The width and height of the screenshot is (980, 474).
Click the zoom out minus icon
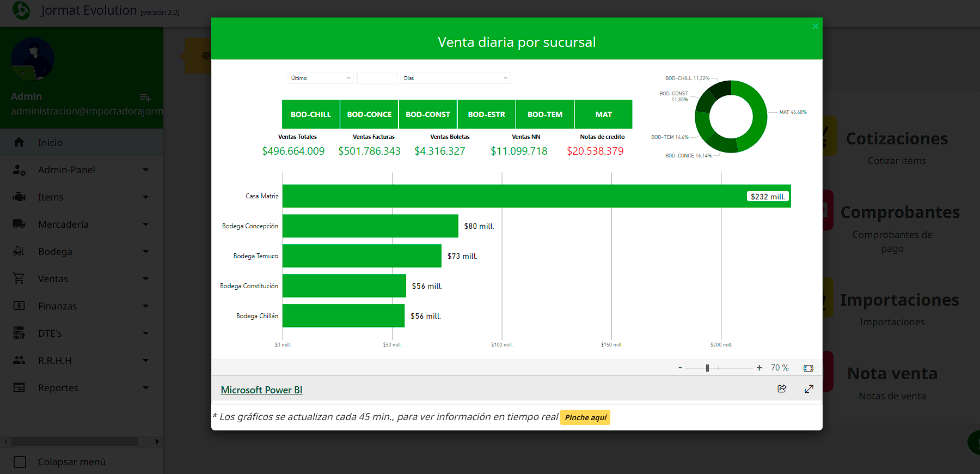(680, 368)
